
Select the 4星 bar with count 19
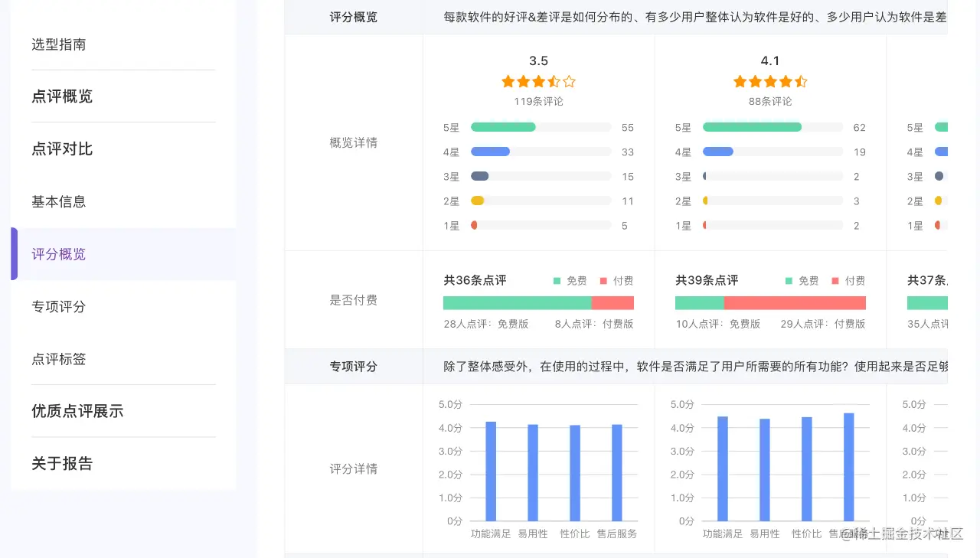point(773,152)
